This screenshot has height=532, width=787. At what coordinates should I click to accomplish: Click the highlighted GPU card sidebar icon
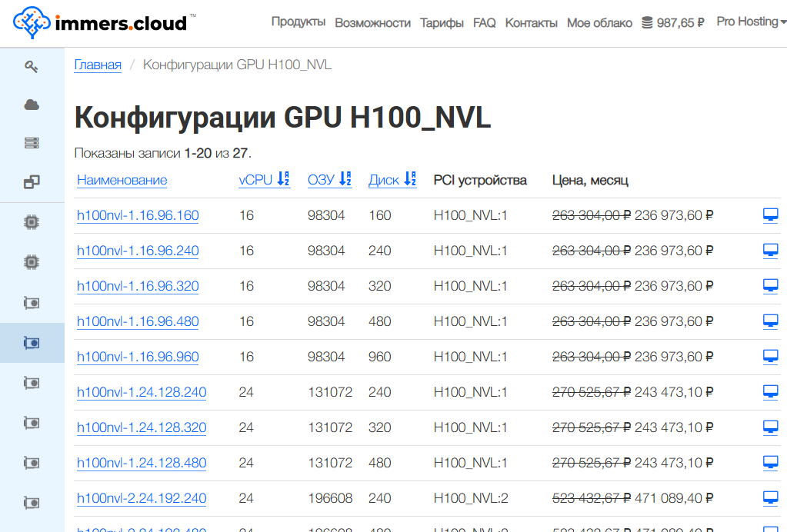pos(32,343)
